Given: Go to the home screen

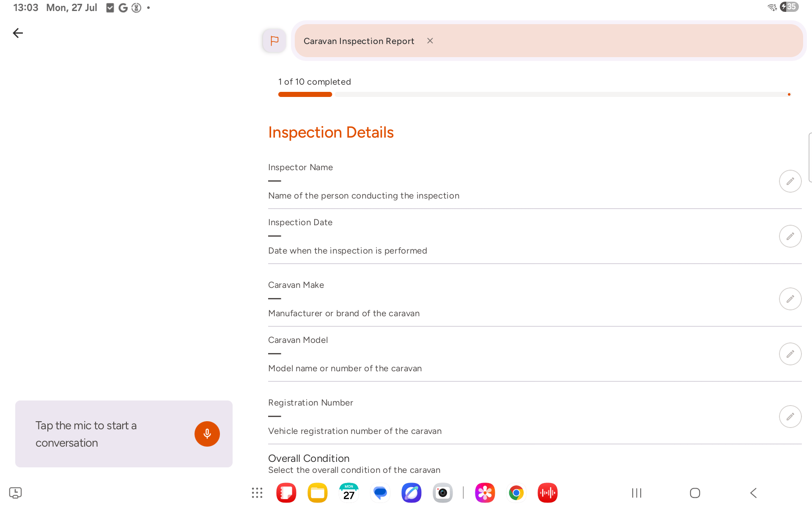Looking at the screenshot, I should [695, 493].
